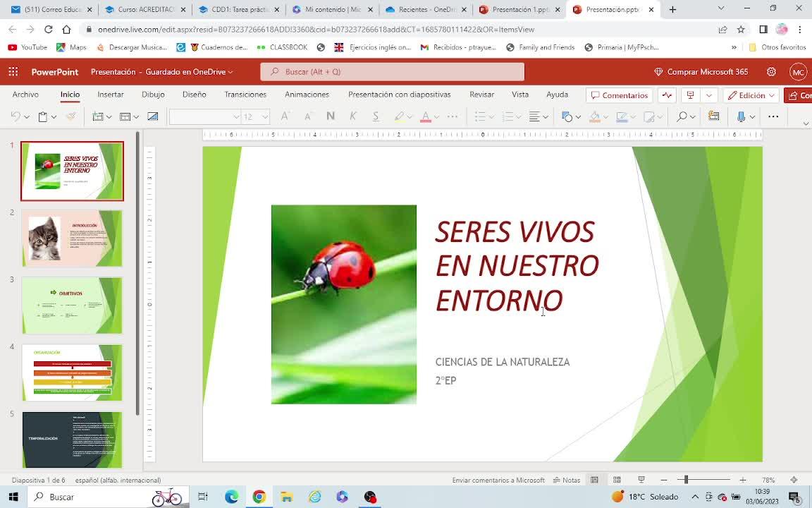Expand the font size dropdown
812x508 pixels.
tap(265, 116)
